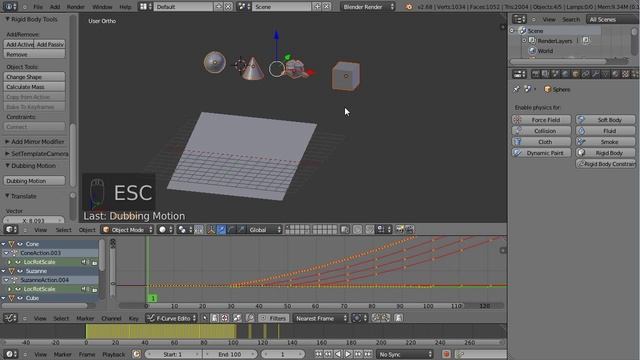Screen dimensions: 640x360
Task: Mute the LocRotScale group under ConeAction.003
Action: pos(85,262)
